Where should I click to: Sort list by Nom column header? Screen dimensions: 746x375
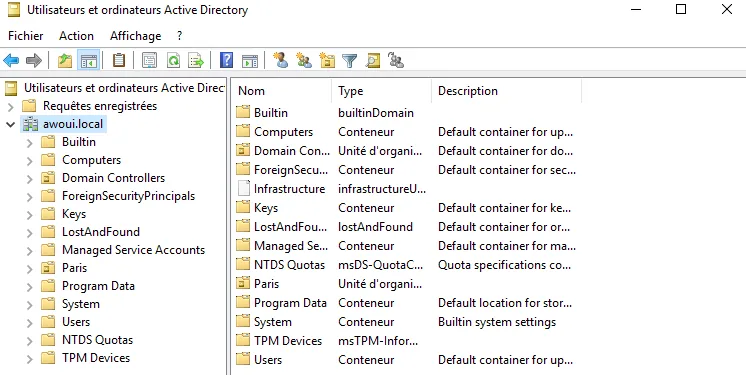(x=281, y=91)
